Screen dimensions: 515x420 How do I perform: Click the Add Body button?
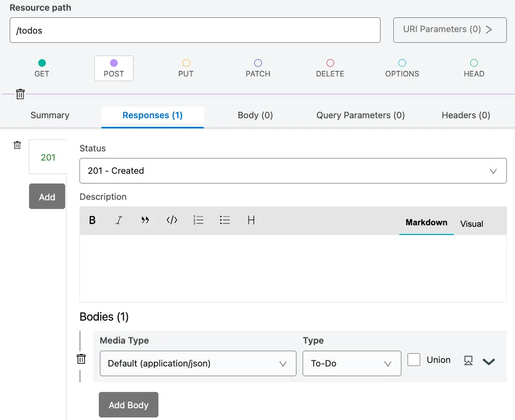click(x=128, y=405)
